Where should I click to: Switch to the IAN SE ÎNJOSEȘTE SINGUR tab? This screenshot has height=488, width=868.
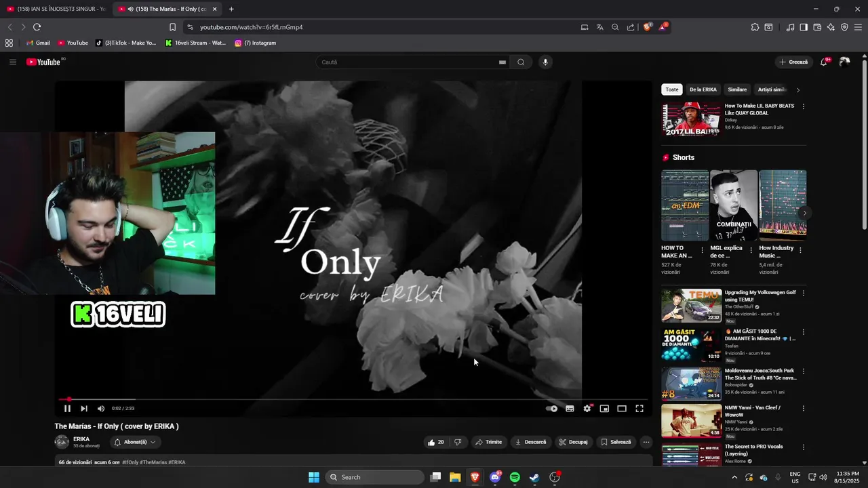[x=56, y=9]
